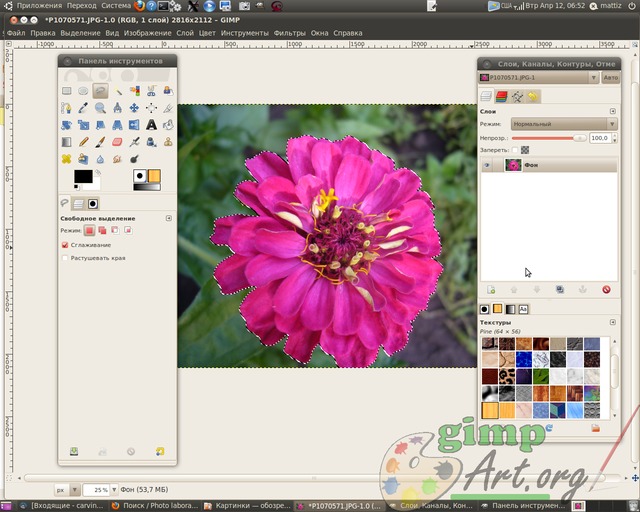Activate the Zoom magnifier tool

pos(100,108)
